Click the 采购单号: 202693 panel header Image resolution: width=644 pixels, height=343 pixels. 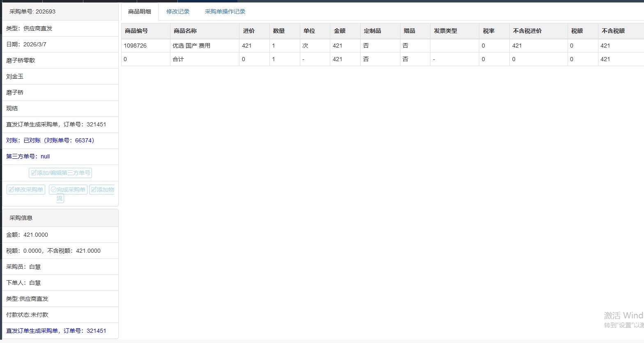[32, 11]
